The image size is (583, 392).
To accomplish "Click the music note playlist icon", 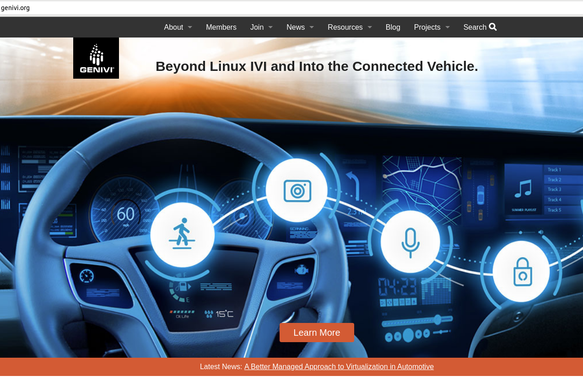I will click(x=523, y=188).
